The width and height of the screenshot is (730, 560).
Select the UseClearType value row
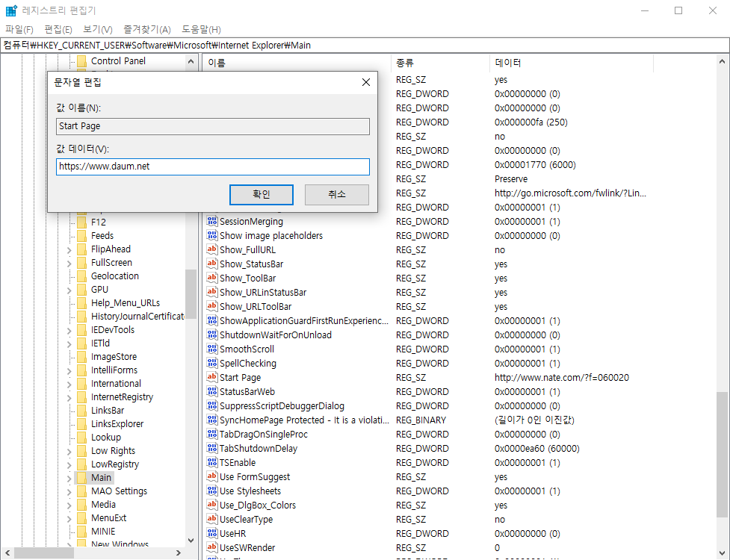pyautogui.click(x=246, y=520)
